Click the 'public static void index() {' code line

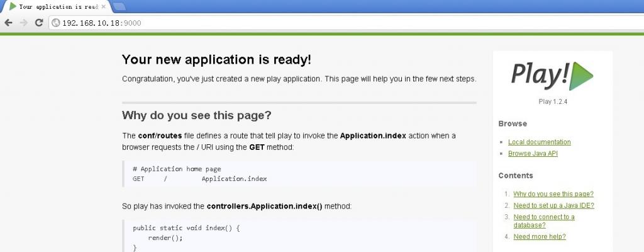pyautogui.click(x=186, y=228)
